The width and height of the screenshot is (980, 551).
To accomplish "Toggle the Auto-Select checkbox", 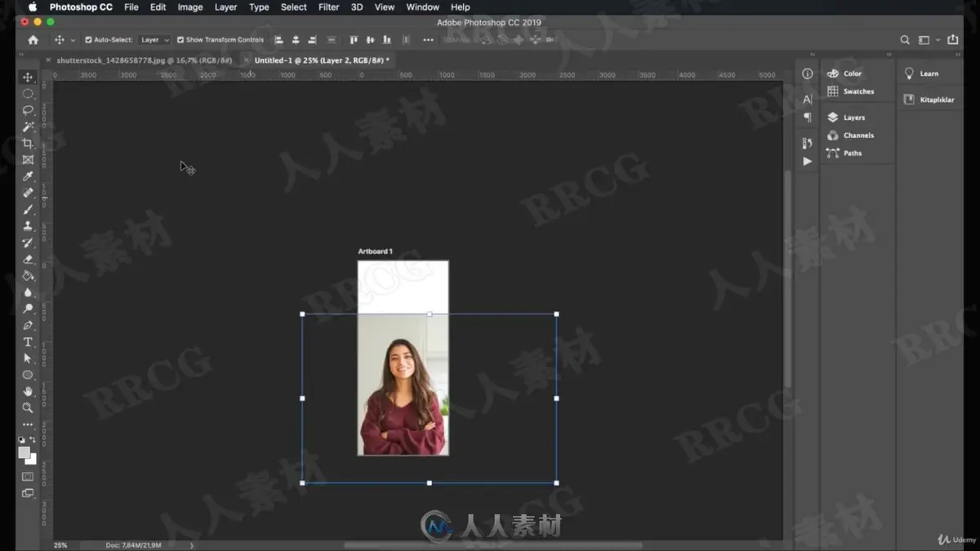I will (88, 39).
